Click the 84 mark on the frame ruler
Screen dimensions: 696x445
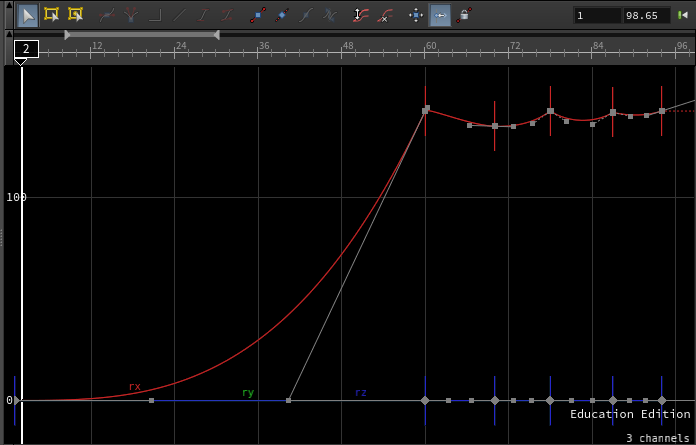pos(598,46)
